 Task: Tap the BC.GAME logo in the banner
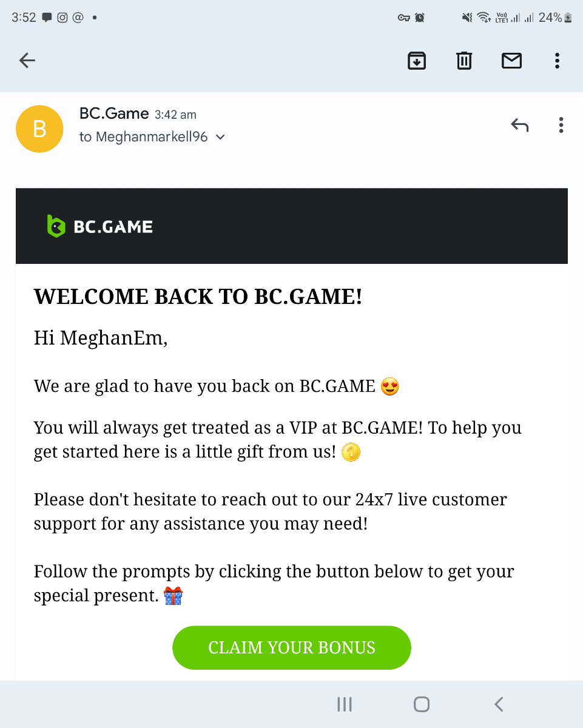tap(100, 226)
